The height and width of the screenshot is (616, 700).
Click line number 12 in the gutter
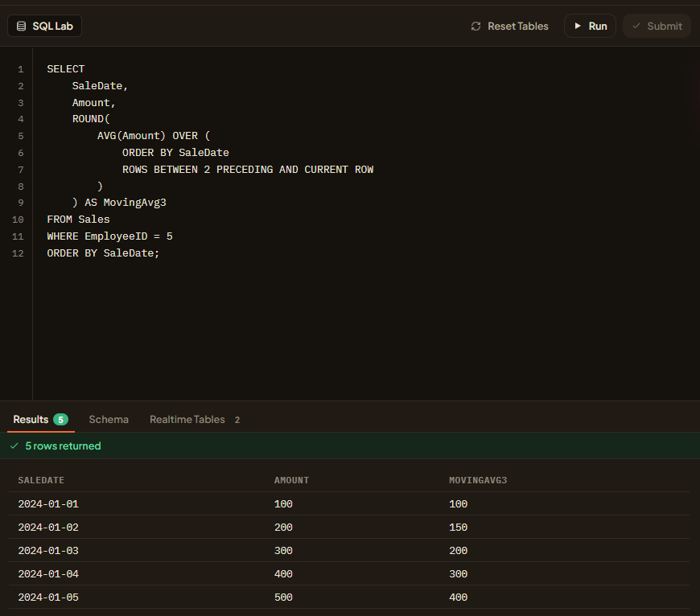pos(18,253)
